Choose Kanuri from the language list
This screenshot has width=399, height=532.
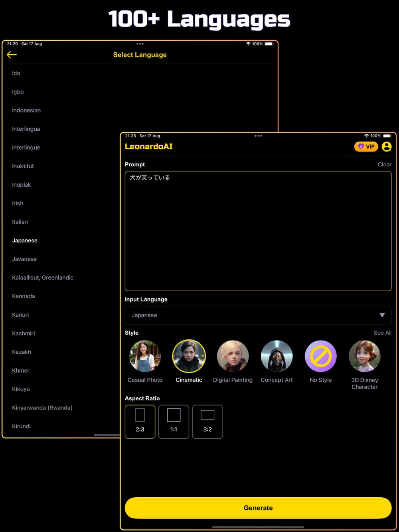tap(20, 315)
